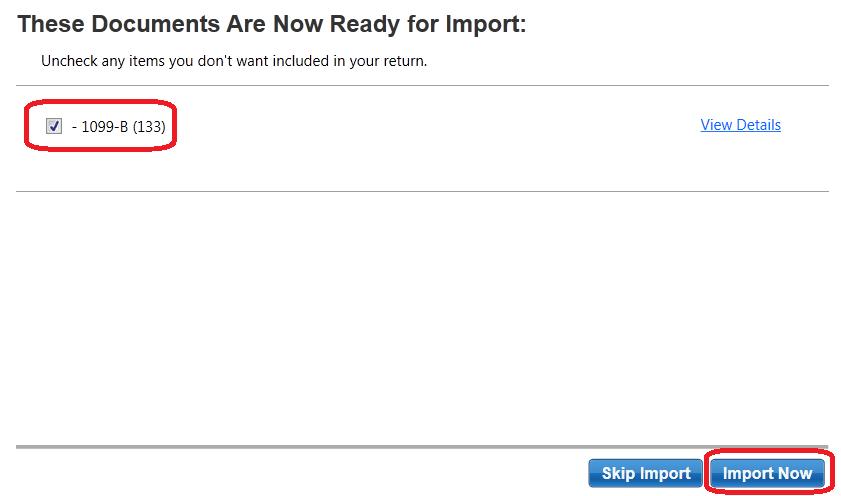841x496 pixels.
Task: Click the blank area below the document list
Action: tap(422, 316)
